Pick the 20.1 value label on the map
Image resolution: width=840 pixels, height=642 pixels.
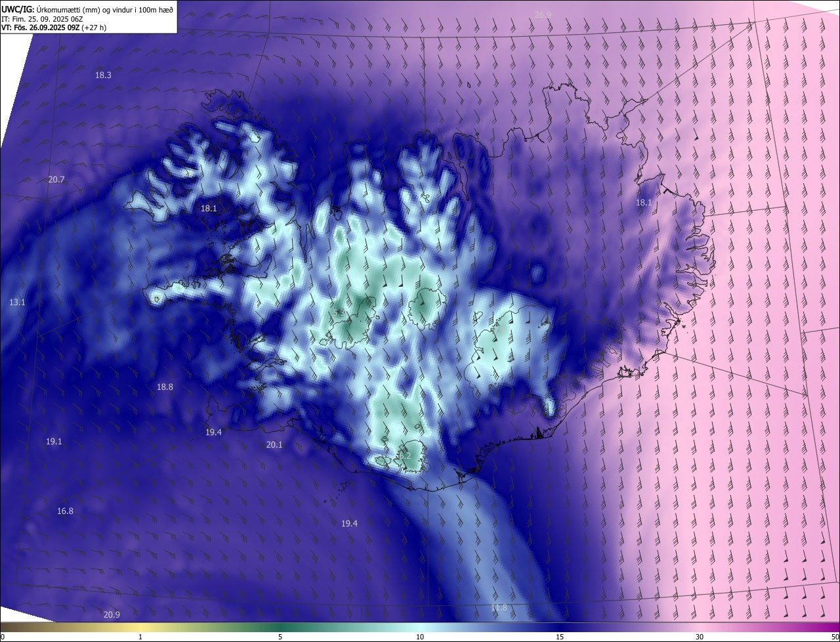[x=274, y=445]
